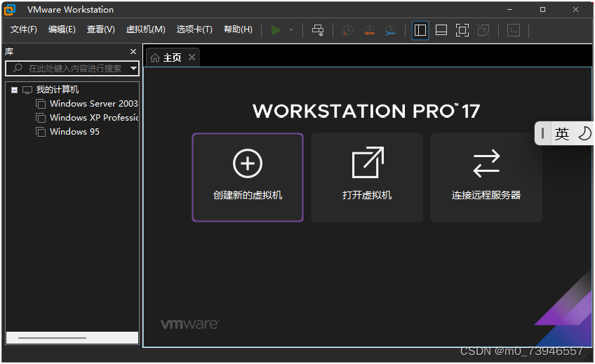Open the 选项卡(T) menu
The height and width of the screenshot is (364, 595).
tap(194, 29)
